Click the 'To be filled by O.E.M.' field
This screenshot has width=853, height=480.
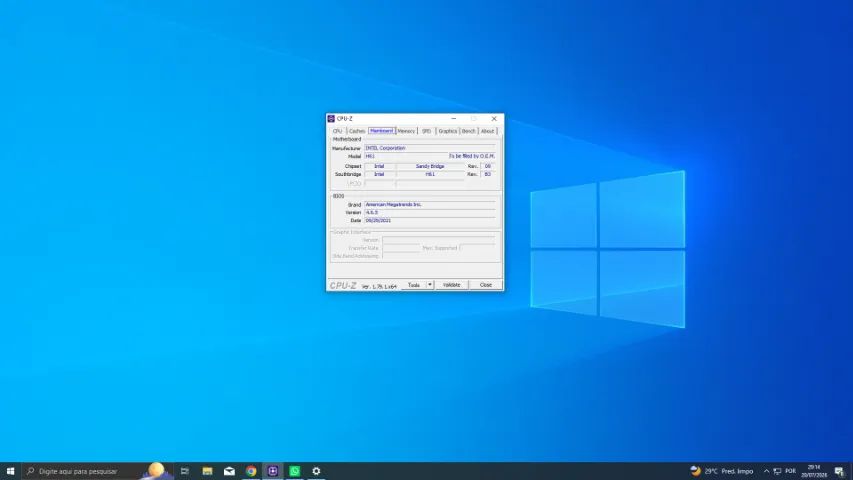(471, 156)
